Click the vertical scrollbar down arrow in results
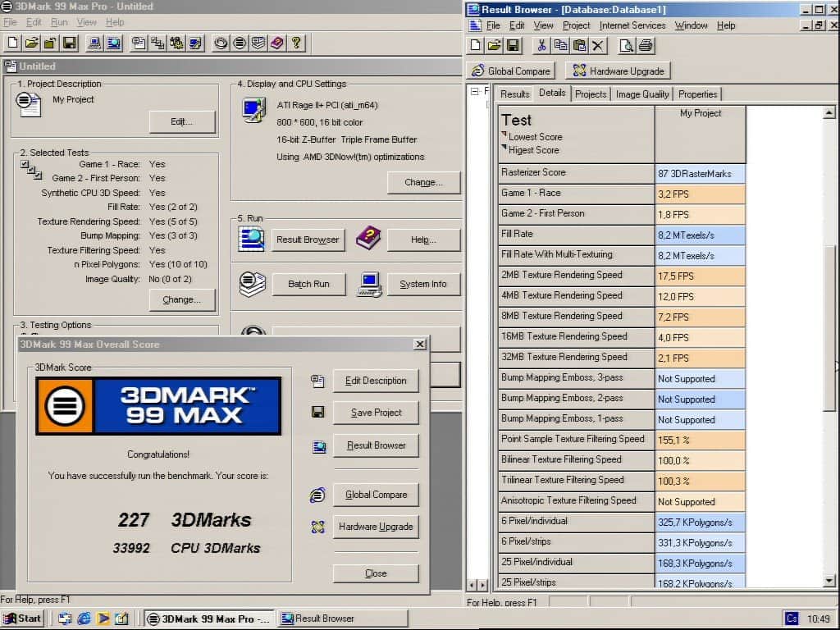 [x=829, y=581]
